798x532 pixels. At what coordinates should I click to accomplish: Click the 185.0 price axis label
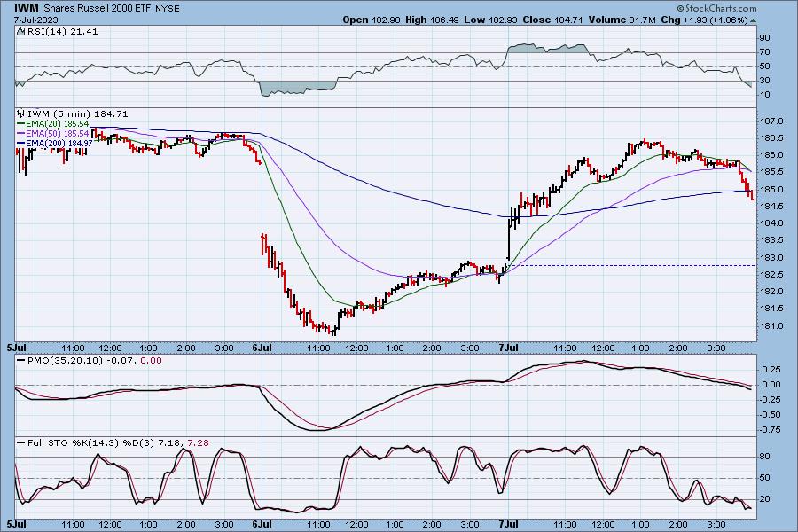[773, 190]
